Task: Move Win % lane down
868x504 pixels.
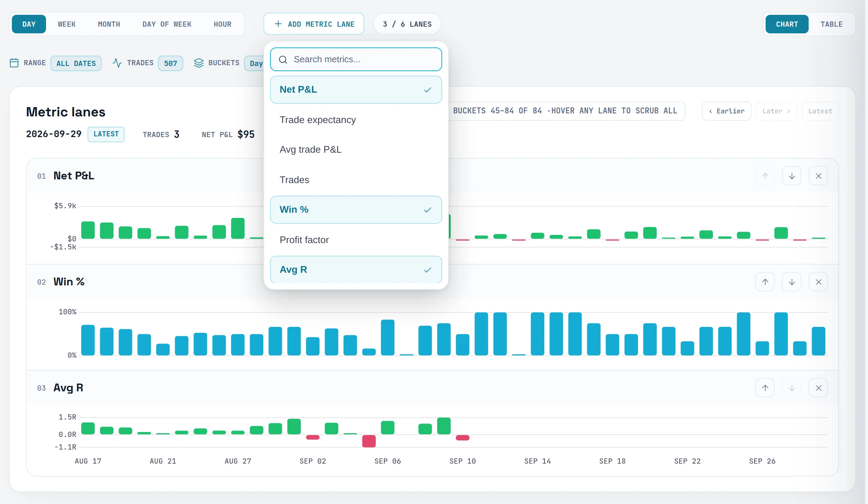Action: [x=792, y=282]
